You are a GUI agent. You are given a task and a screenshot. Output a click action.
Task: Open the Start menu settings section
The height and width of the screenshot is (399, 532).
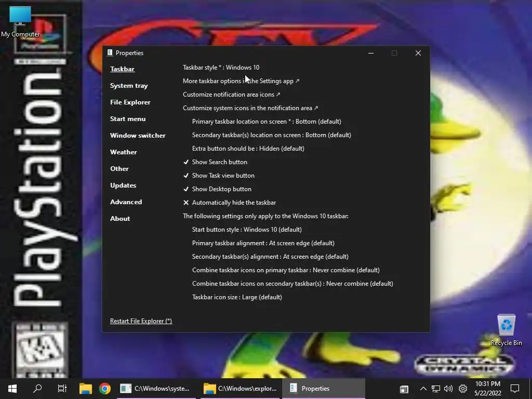128,119
